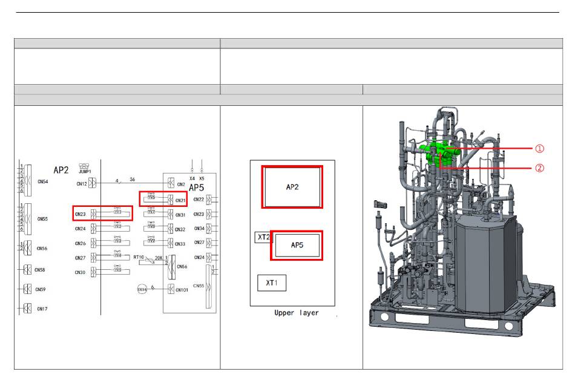Click the YV7 valve symbol wired to CN31
Screen dimensions: 575x392
(151, 211)
